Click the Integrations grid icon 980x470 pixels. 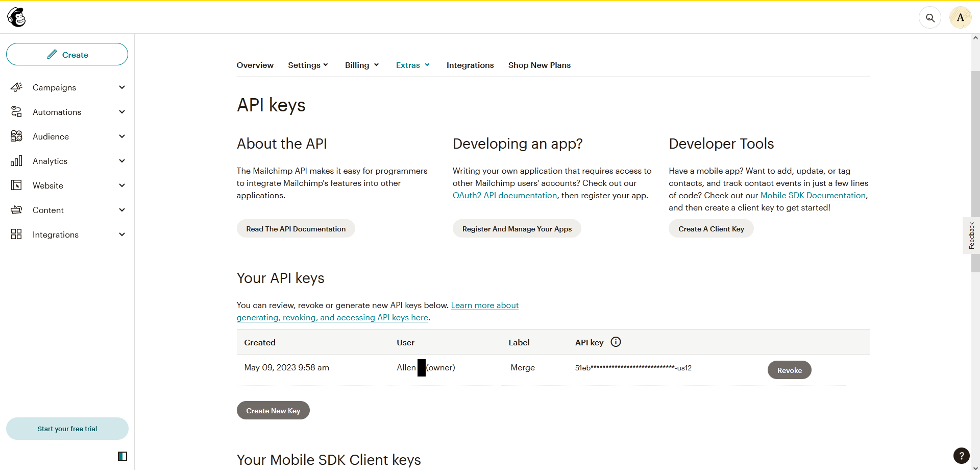16,234
